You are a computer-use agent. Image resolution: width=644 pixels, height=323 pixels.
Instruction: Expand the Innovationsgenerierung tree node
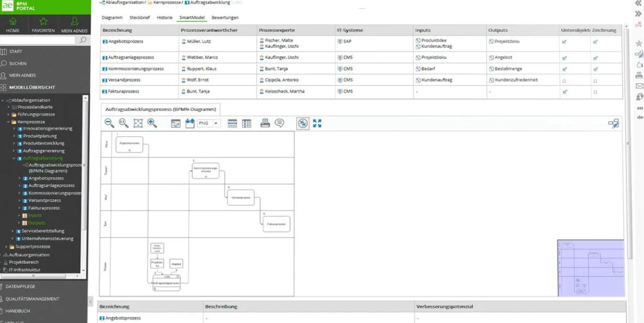tap(14, 129)
